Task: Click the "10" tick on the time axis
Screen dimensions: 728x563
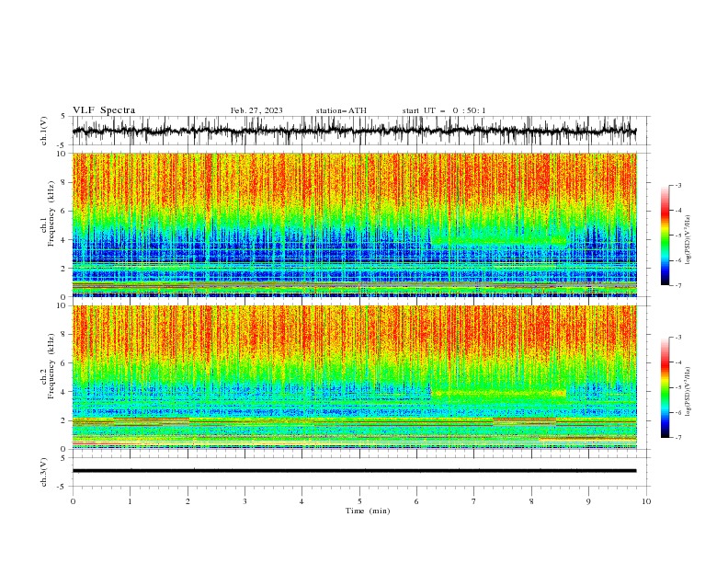Action: point(646,501)
